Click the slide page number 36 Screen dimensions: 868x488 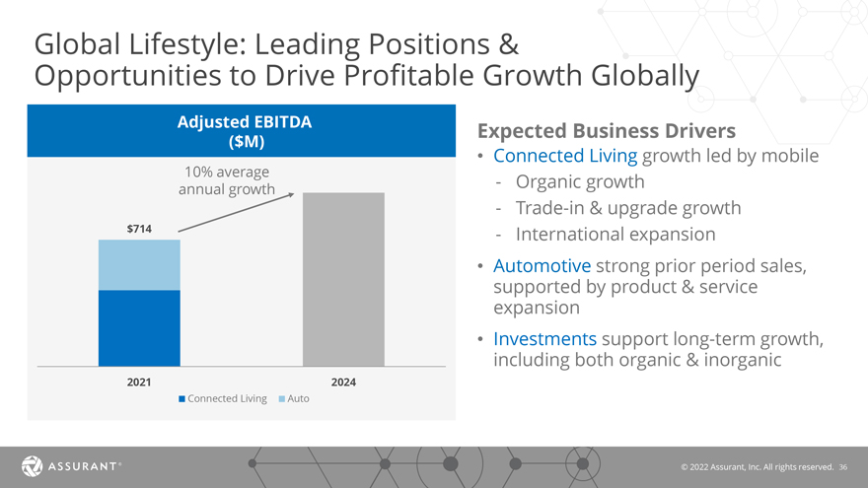point(843,467)
